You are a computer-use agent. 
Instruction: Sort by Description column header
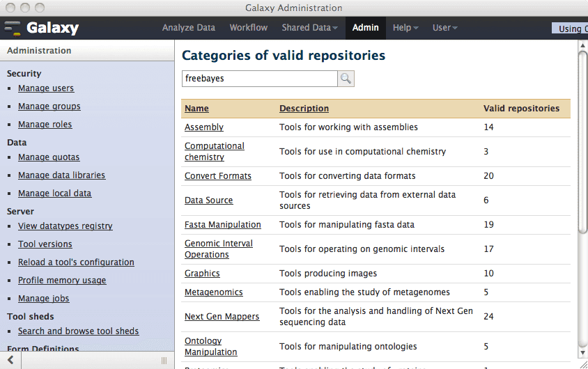coord(304,109)
